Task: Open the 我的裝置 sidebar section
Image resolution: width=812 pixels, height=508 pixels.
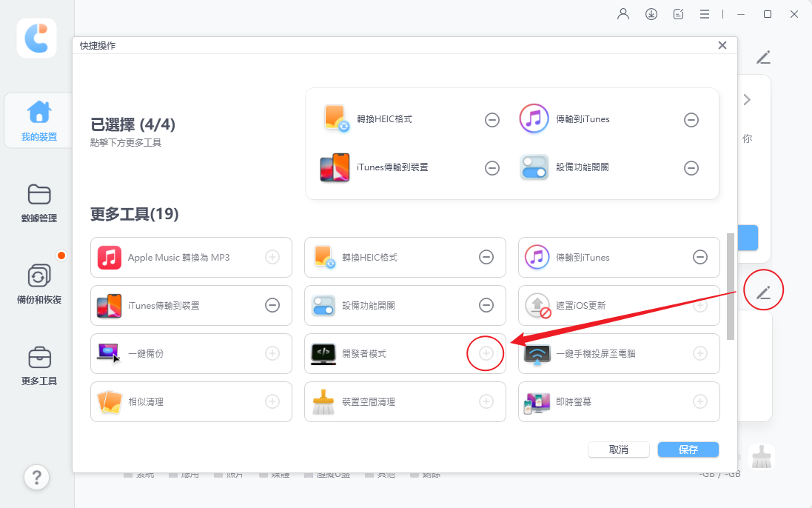Action: click(x=38, y=121)
